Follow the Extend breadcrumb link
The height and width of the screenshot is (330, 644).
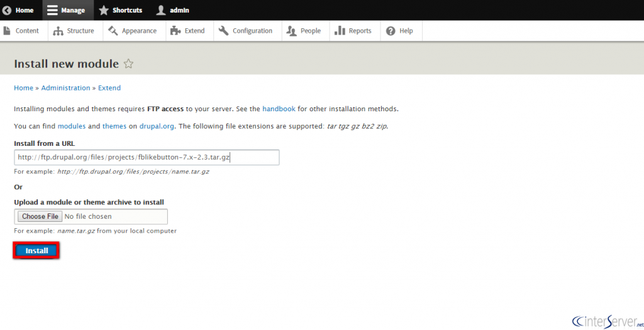click(x=109, y=88)
